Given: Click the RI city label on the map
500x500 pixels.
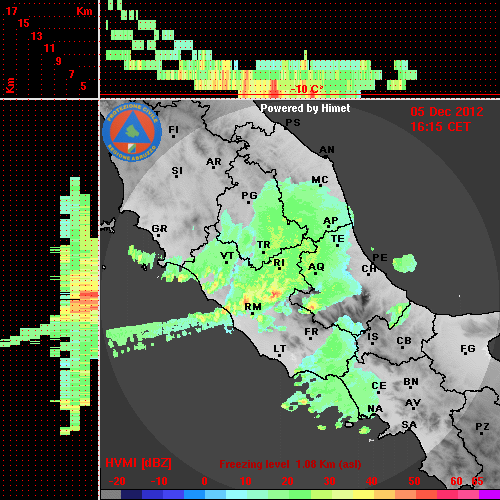Looking at the screenshot, I should [x=279, y=263].
